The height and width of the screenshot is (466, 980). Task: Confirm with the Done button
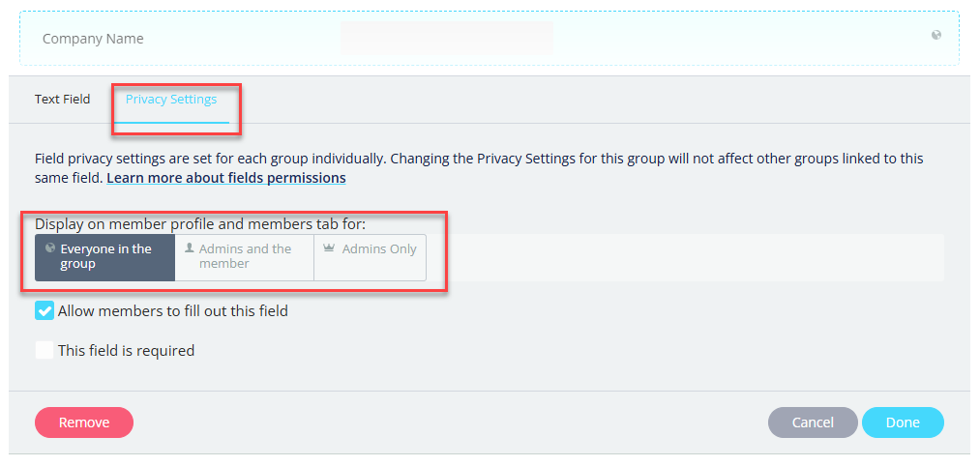(x=903, y=422)
